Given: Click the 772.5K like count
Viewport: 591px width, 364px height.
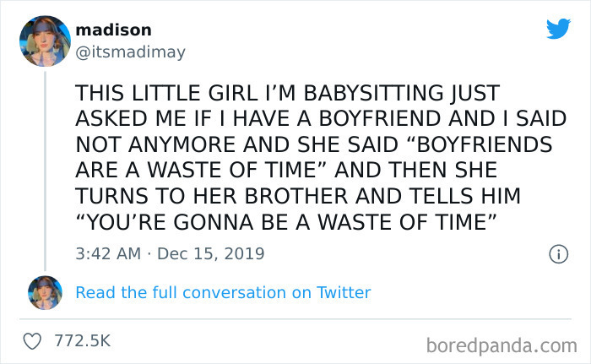Looking at the screenshot, I should pyautogui.click(x=82, y=342).
